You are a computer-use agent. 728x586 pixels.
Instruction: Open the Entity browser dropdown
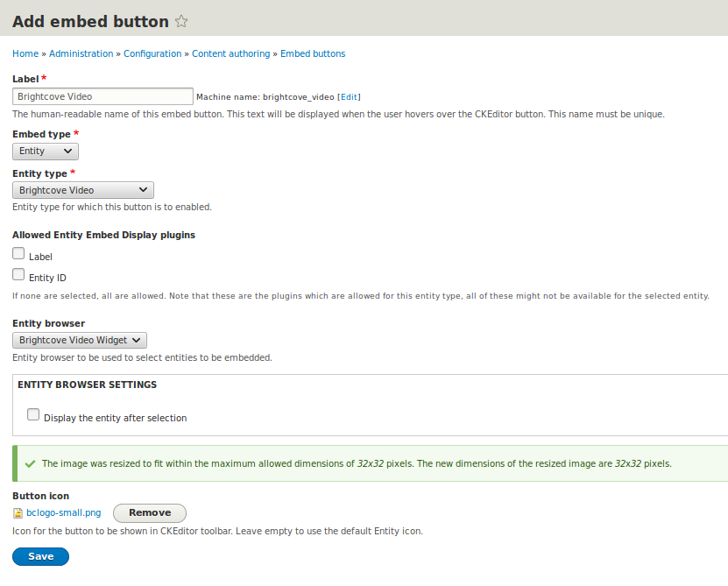pos(80,341)
